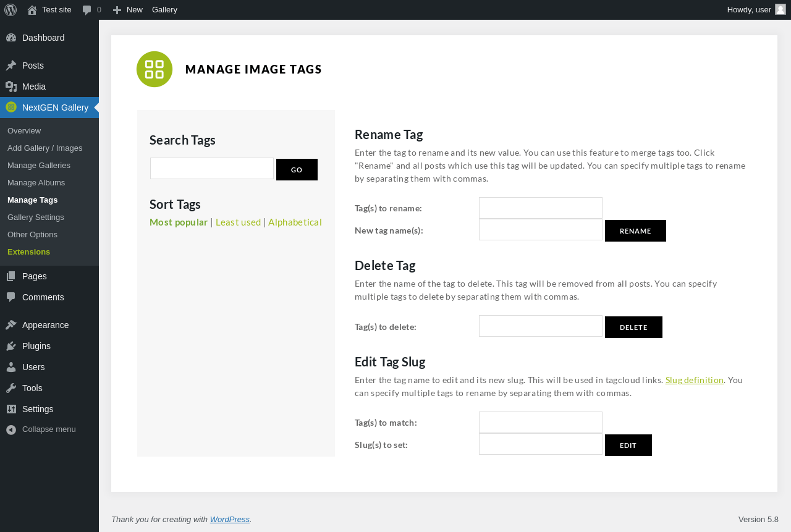This screenshot has width=791, height=532.
Task: Open the Slug definition link
Action: (694, 380)
